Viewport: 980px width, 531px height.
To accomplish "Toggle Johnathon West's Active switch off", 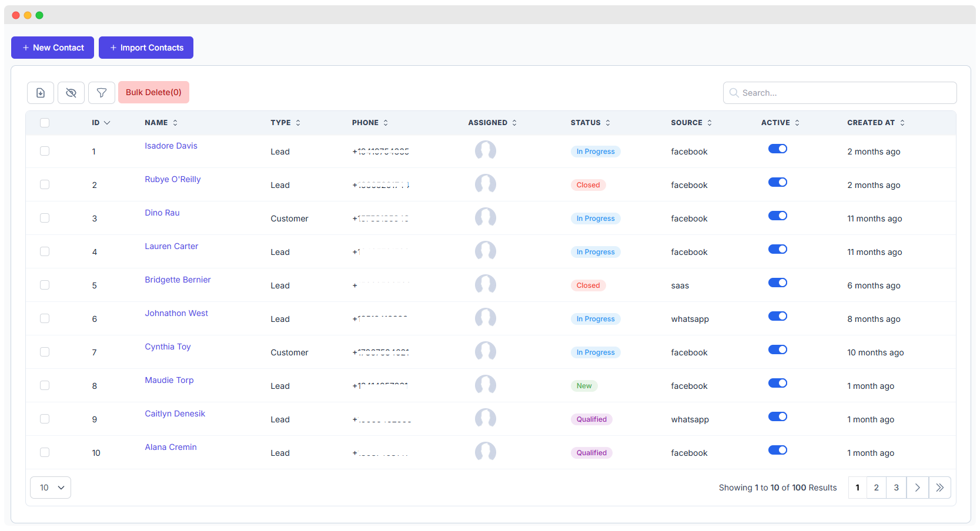I will click(x=777, y=316).
